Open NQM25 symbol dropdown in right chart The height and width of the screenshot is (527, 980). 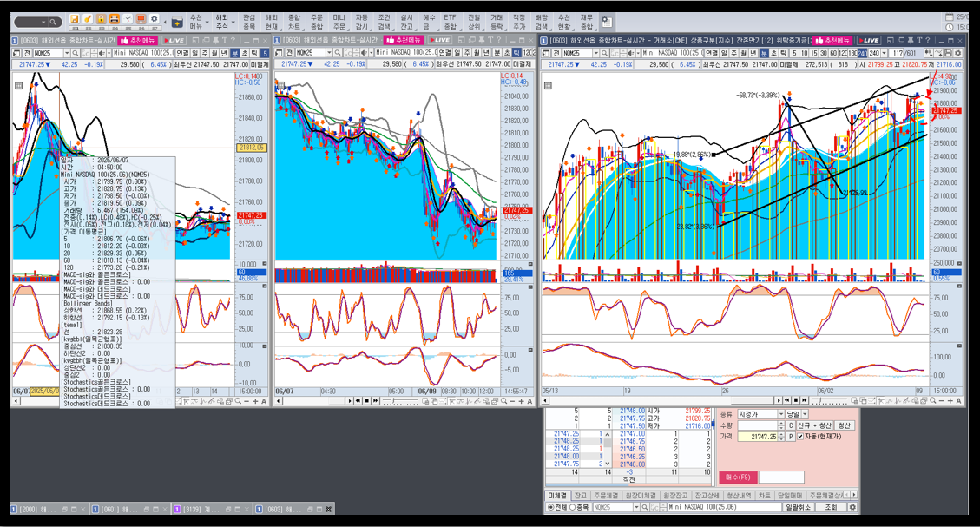click(x=595, y=53)
